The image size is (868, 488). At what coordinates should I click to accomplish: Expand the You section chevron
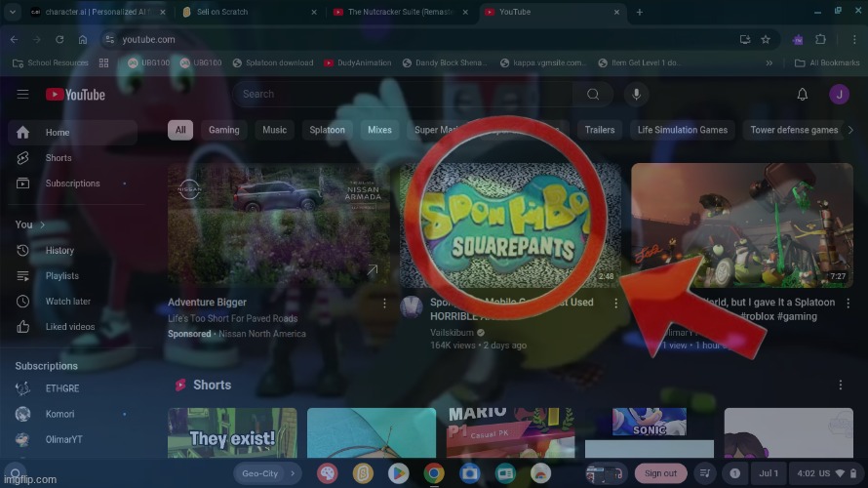tap(42, 224)
